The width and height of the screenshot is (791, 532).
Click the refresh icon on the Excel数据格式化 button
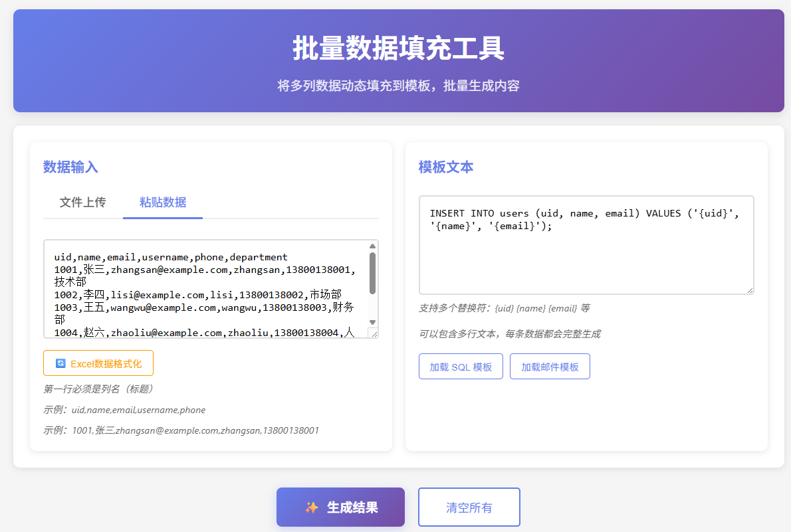tap(60, 363)
